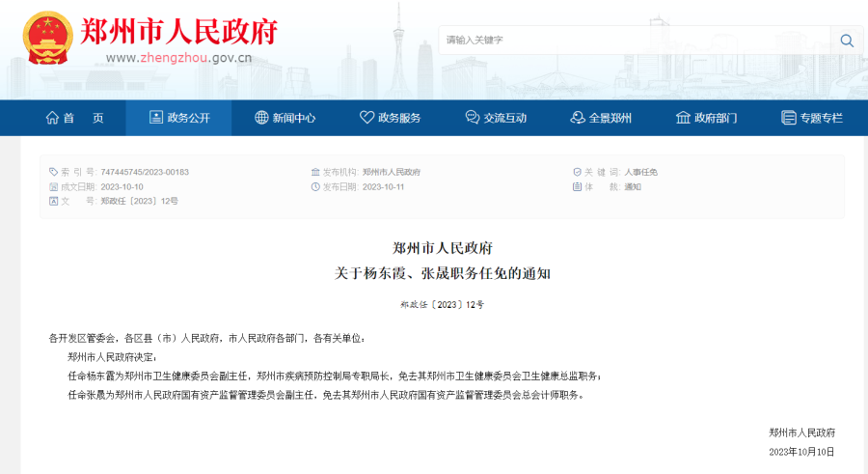Viewport: 868px width, 474px height.
Task: Click the calendar icon beside 发布日期
Action: click(x=314, y=186)
